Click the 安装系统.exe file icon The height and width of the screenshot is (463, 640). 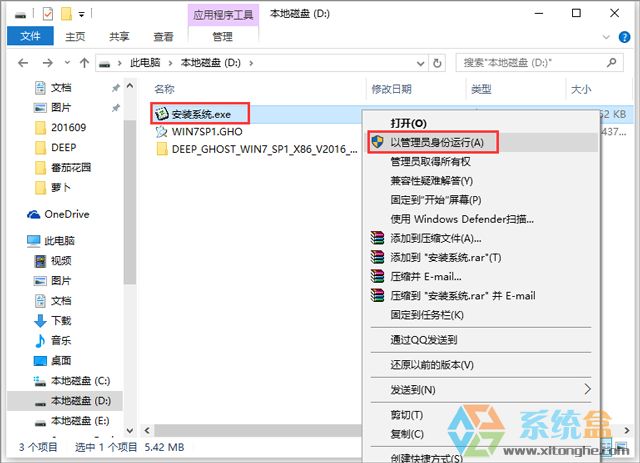(162, 112)
